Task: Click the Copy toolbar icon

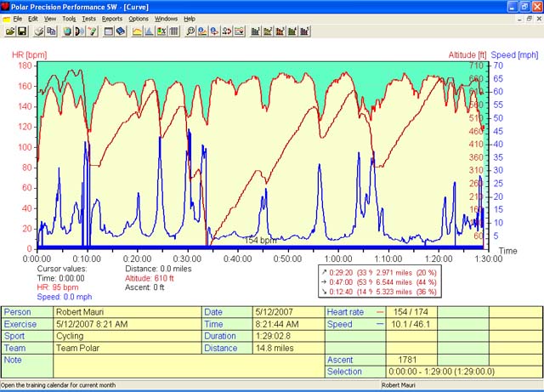Action: coord(51,31)
